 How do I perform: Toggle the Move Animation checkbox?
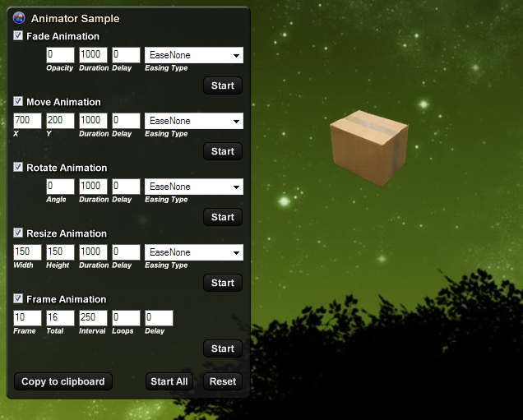coord(18,101)
